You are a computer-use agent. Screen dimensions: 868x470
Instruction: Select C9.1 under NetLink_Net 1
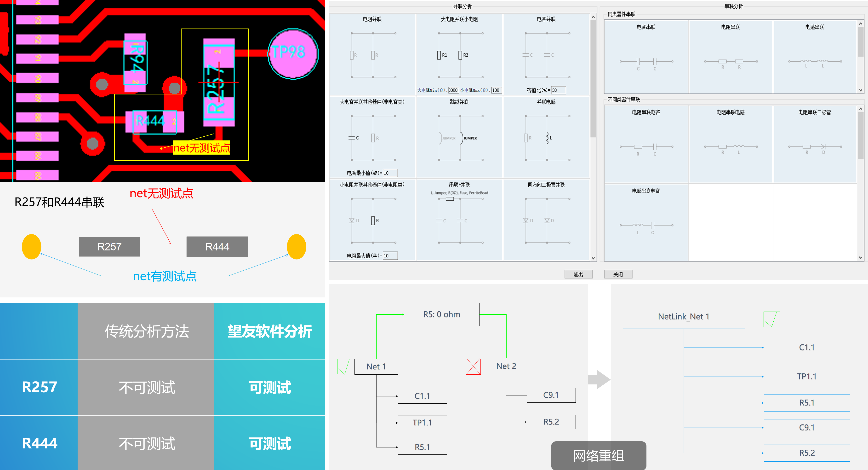[x=807, y=428]
